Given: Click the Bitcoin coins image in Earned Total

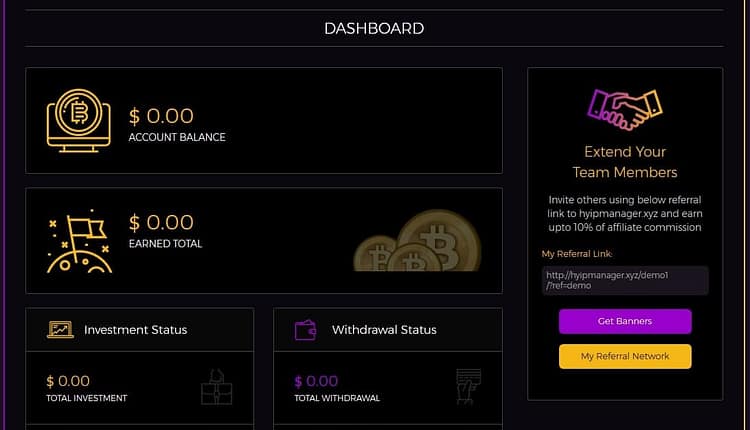Looking at the screenshot, I should pos(417,240).
